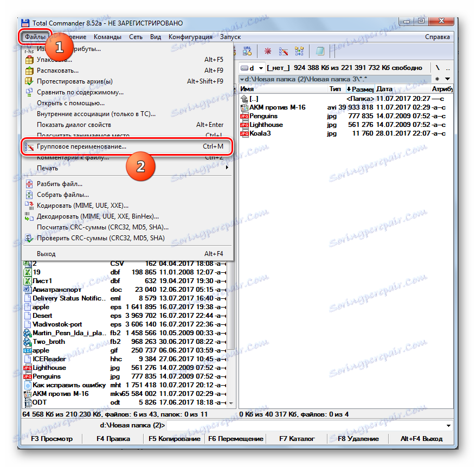This screenshot has height=467, width=476.
Task: Choose Внутренние ассоциации (только в TC) entry
Action: click(x=127, y=114)
